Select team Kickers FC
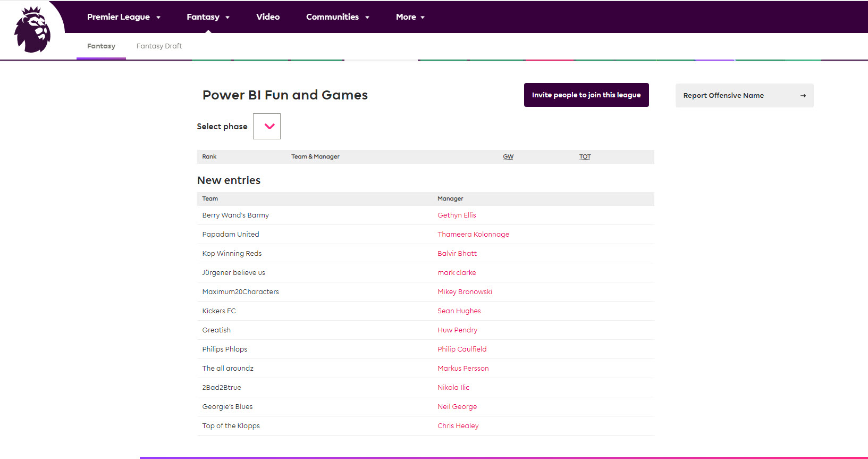The image size is (868, 459). click(218, 311)
